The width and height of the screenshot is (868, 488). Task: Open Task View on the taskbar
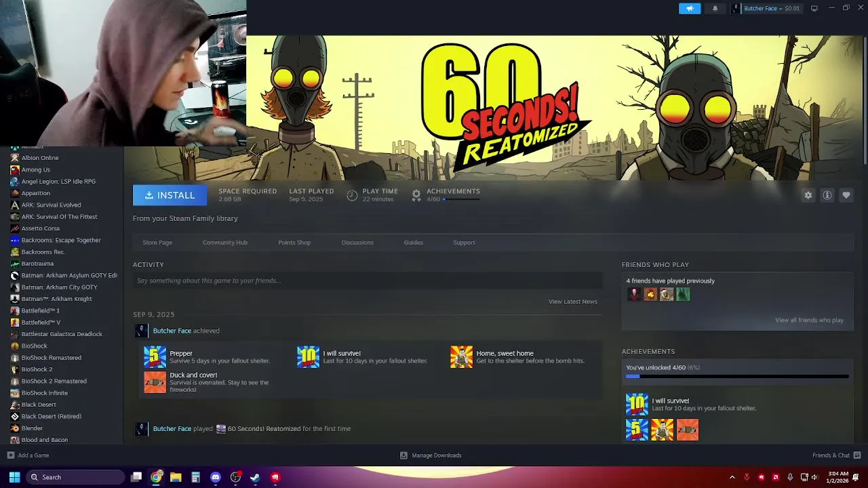(136, 477)
